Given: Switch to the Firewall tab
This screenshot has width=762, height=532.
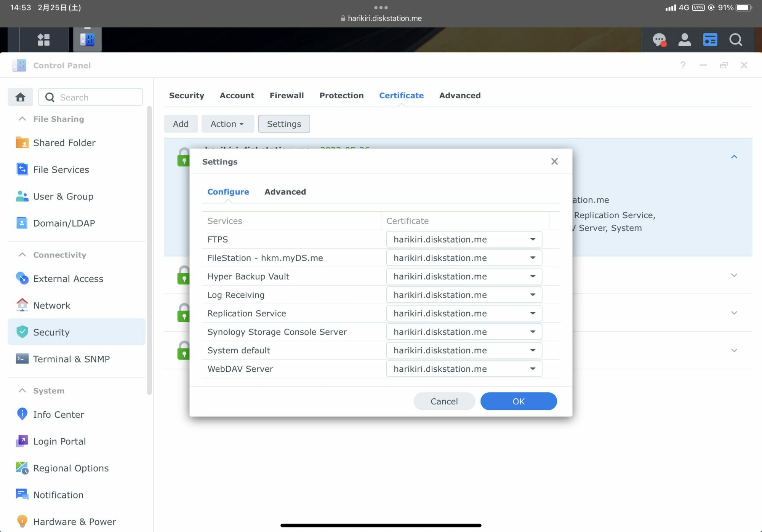Looking at the screenshot, I should tap(287, 96).
